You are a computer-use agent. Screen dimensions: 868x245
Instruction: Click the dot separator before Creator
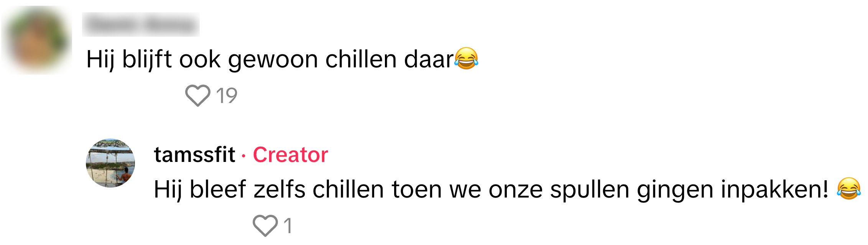[243, 155]
